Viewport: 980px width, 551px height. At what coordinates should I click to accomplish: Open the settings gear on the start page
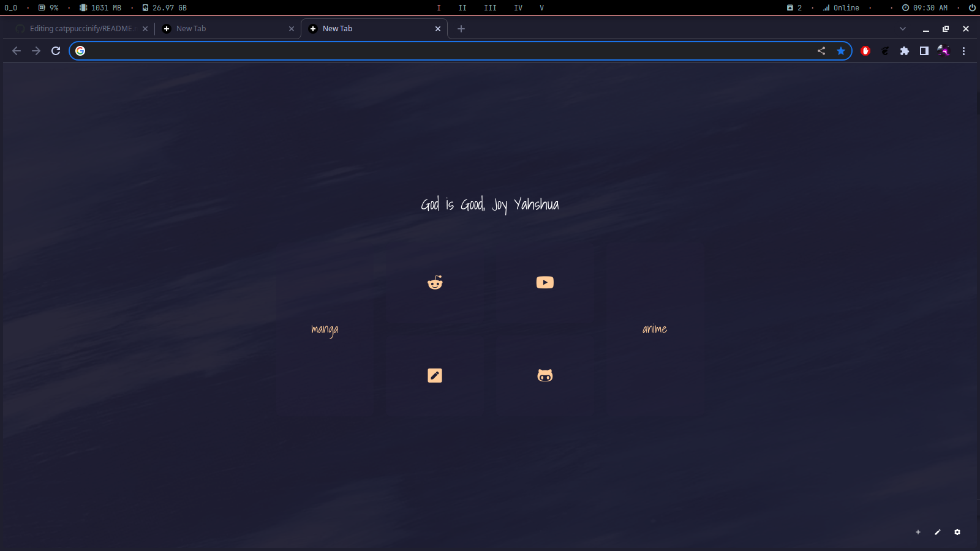956,532
